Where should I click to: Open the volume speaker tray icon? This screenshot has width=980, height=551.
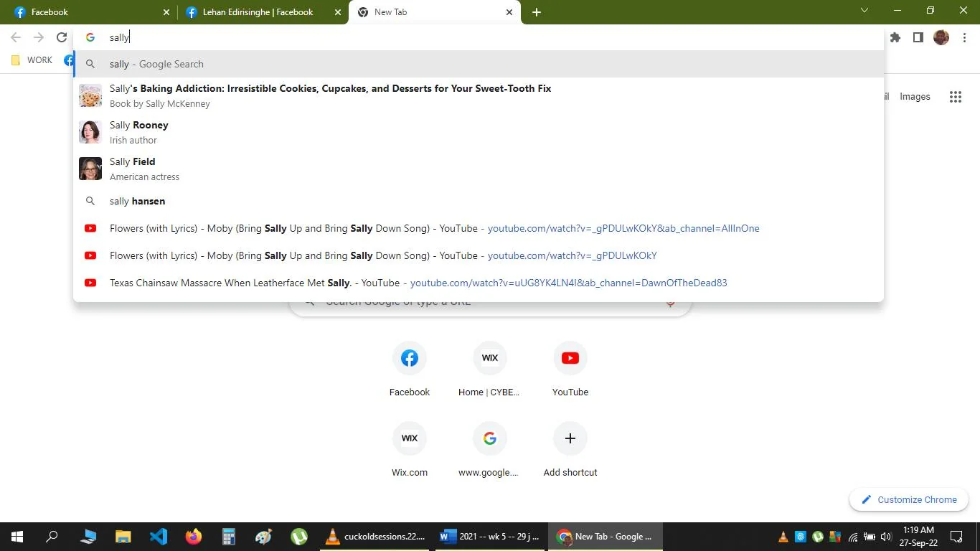(x=886, y=537)
